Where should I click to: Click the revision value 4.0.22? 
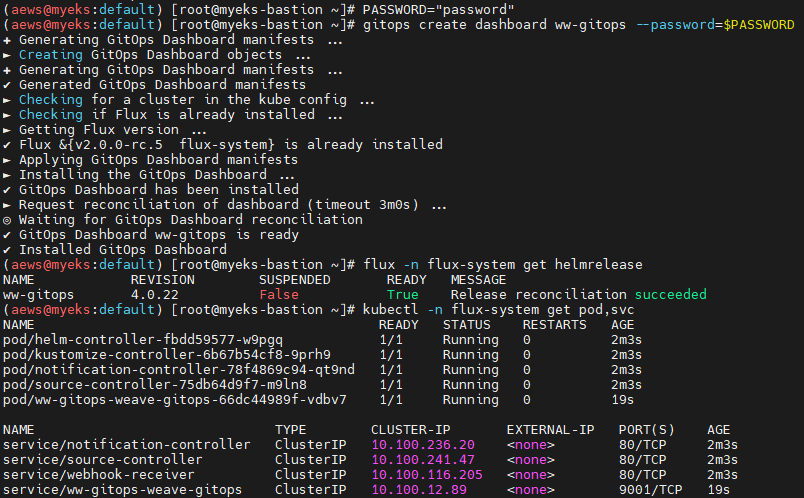click(x=154, y=294)
